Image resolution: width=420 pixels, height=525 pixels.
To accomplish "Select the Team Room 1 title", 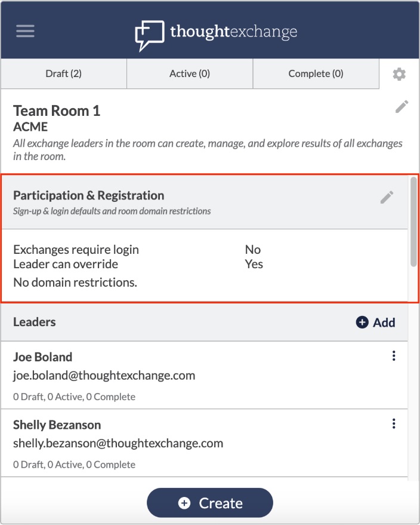I will 57,111.
